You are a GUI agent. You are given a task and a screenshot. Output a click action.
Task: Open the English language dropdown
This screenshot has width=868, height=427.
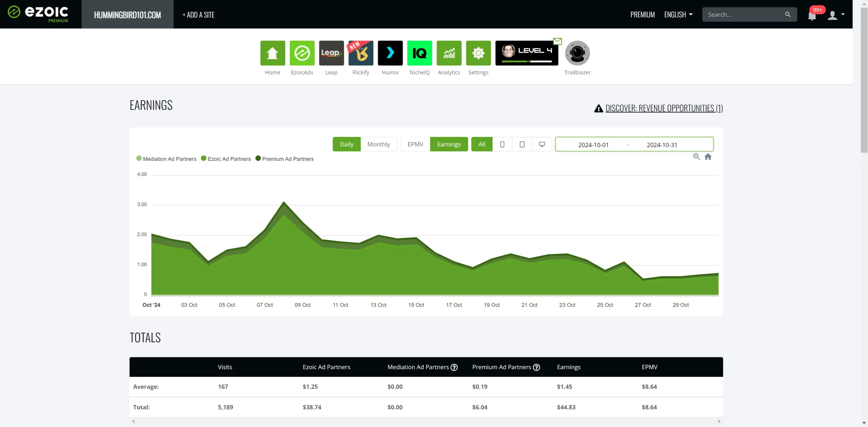678,15
